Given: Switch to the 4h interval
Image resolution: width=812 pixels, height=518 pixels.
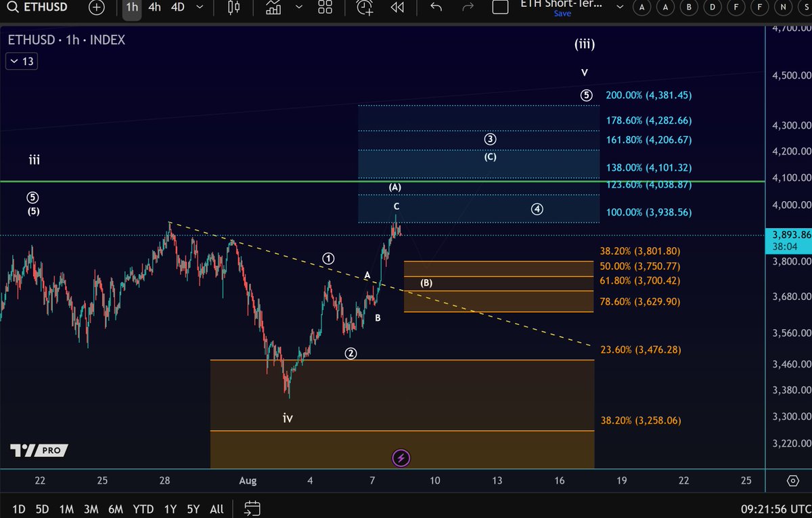Looking at the screenshot, I should (x=154, y=7).
